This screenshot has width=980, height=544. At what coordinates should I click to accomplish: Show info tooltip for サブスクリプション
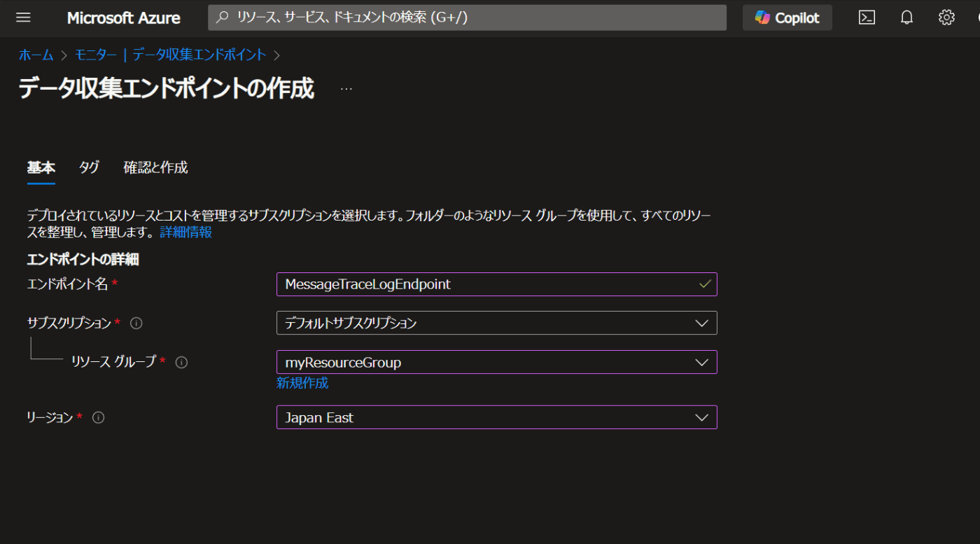coord(136,323)
